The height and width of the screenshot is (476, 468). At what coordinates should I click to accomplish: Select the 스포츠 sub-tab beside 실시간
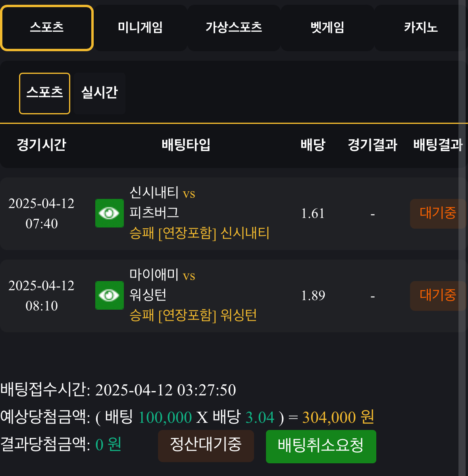[x=44, y=93]
